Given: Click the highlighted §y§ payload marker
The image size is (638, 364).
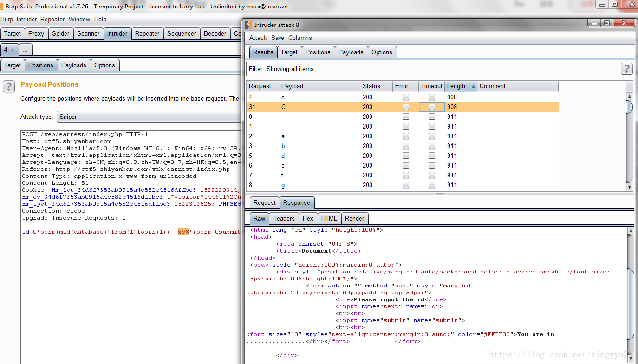Looking at the screenshot, I should [183, 232].
